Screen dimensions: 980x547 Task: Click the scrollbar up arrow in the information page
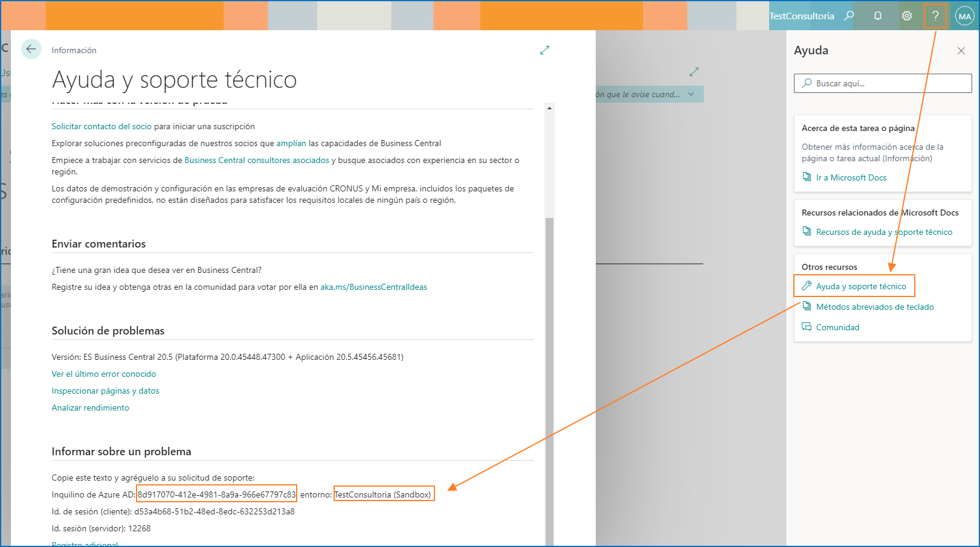549,108
